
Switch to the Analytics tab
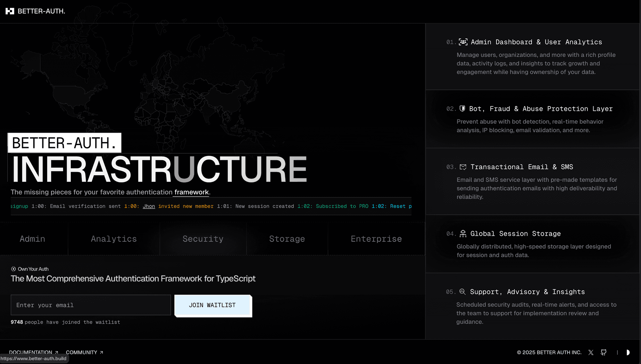pos(114,239)
